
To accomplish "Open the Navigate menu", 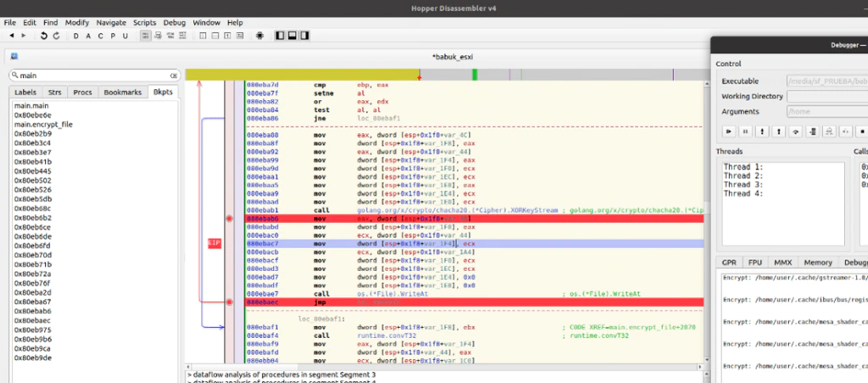I will pos(111,23).
